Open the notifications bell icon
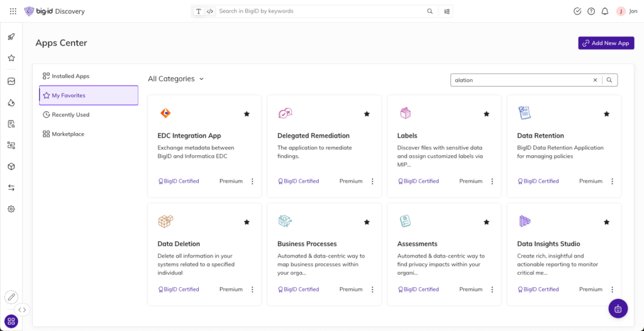Viewport: 644px width, 331px height. (604, 11)
